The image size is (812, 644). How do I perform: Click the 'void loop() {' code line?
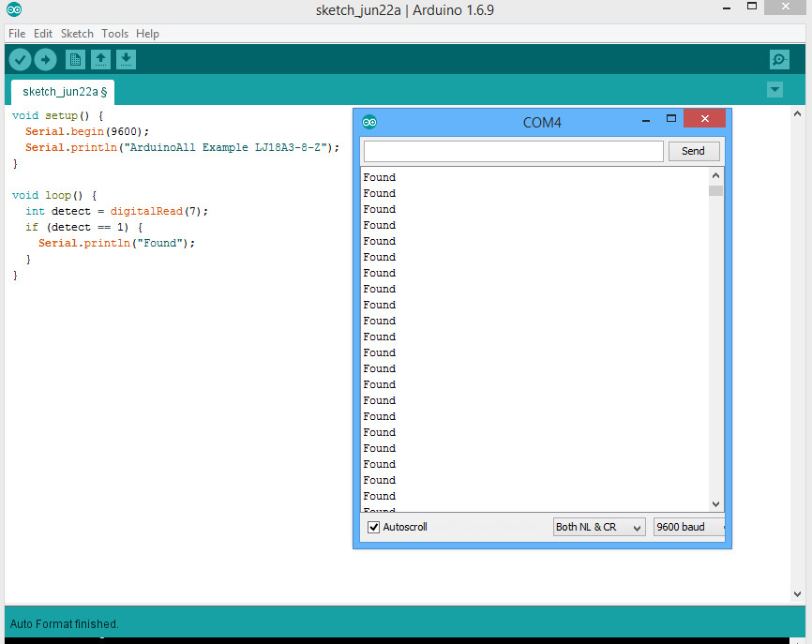point(54,195)
